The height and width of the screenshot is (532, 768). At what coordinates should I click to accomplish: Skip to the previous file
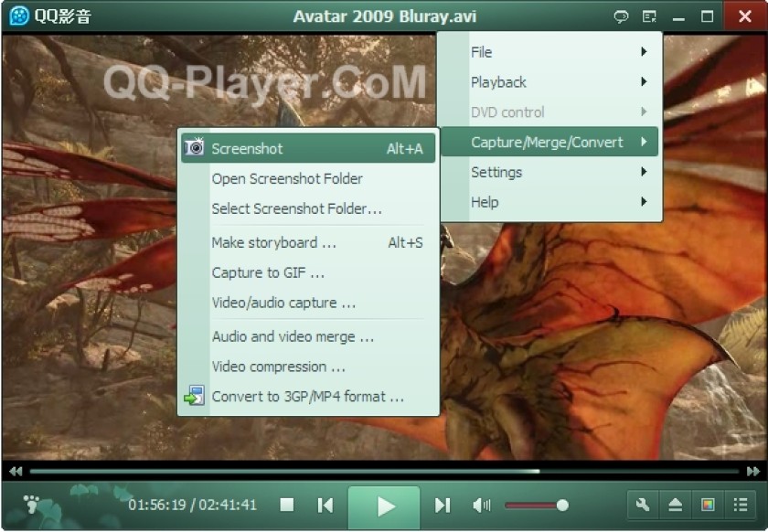pos(325,505)
